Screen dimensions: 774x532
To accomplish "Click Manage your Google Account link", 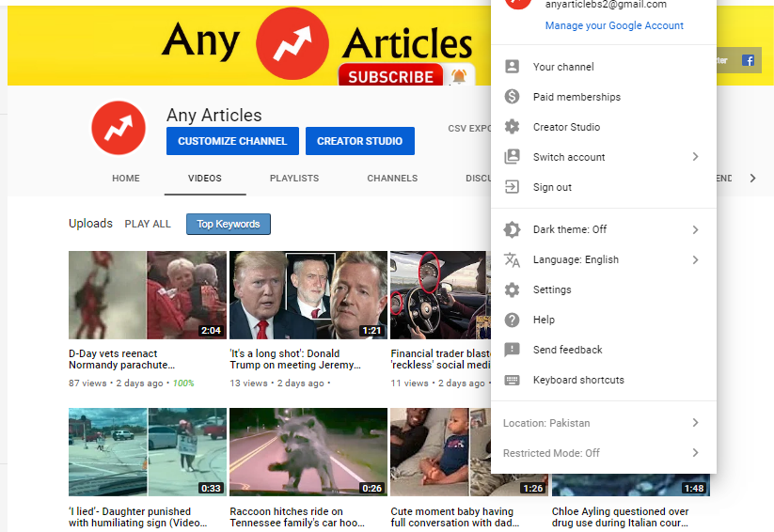I will (x=614, y=25).
